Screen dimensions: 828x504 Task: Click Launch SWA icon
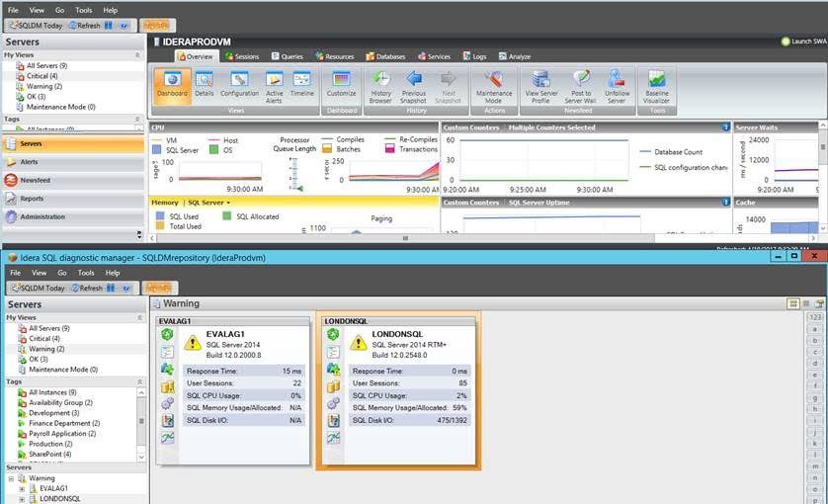coord(786,42)
